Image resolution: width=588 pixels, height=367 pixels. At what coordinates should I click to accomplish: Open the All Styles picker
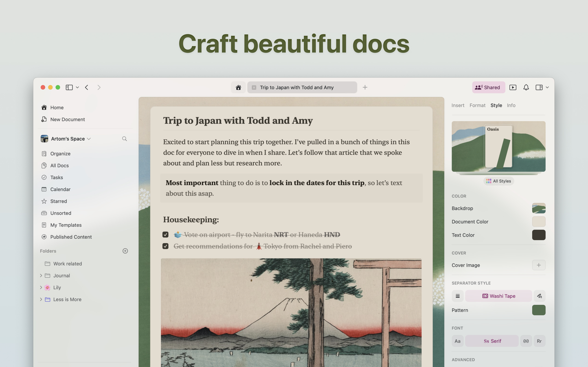[x=498, y=181]
